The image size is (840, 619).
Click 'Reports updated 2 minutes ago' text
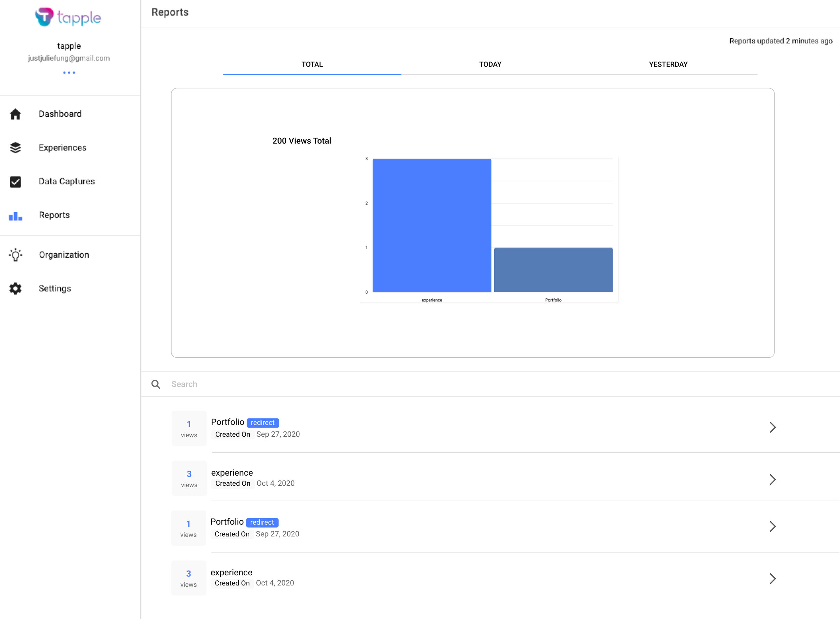pos(781,41)
